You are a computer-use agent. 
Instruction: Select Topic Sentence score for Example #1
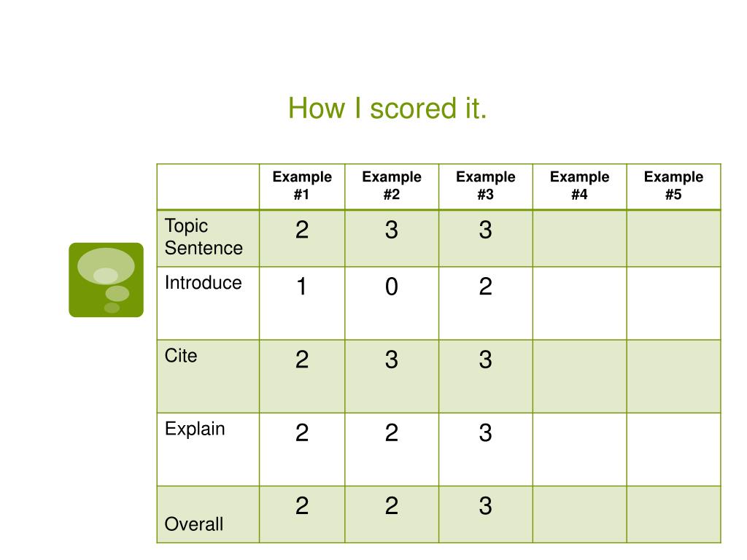[x=302, y=230]
